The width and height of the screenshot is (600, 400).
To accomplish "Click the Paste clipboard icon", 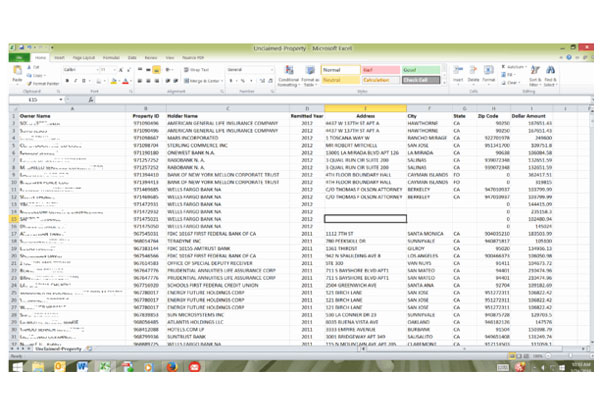I will point(17,71).
